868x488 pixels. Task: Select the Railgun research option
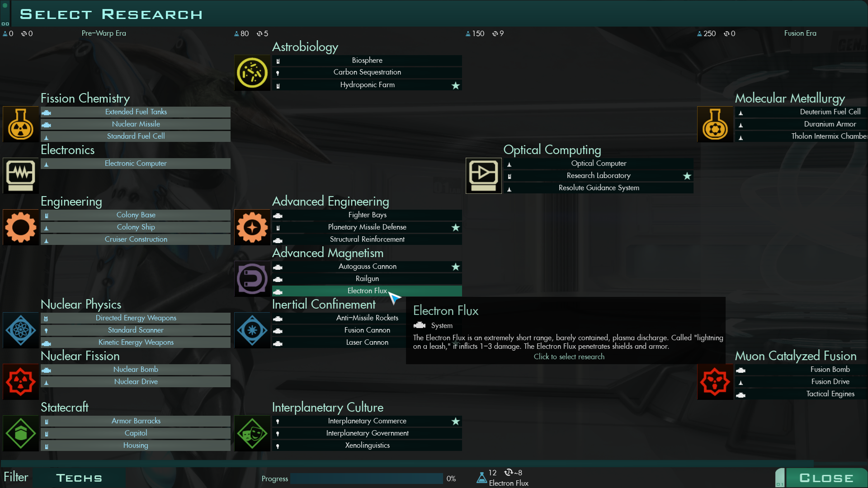point(367,279)
